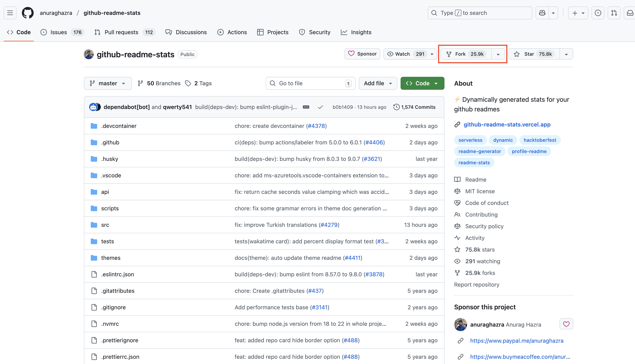Image resolution: width=635 pixels, height=364 pixels.
Task: Open the Discussions tab
Action: pyautogui.click(x=186, y=32)
